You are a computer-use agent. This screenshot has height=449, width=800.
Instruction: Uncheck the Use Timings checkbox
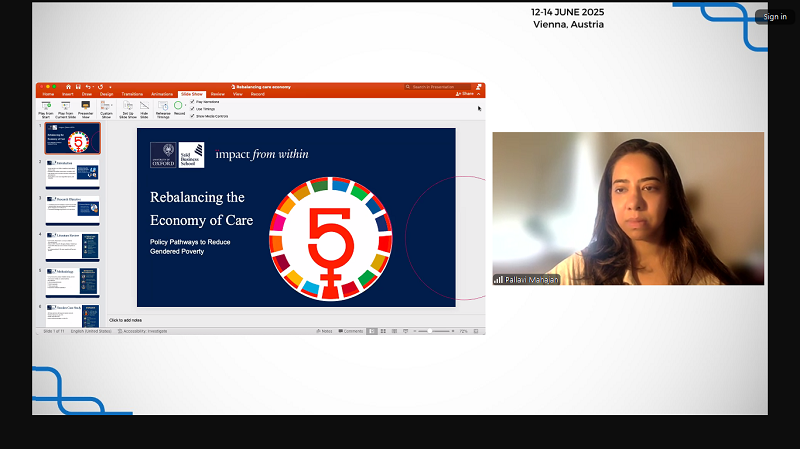tap(192, 108)
